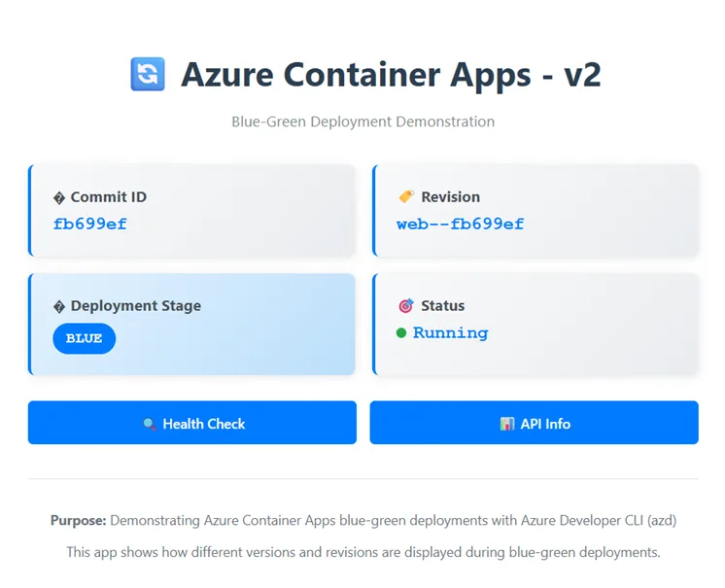
Task: Click the green dot beside Running
Action: [401, 333]
